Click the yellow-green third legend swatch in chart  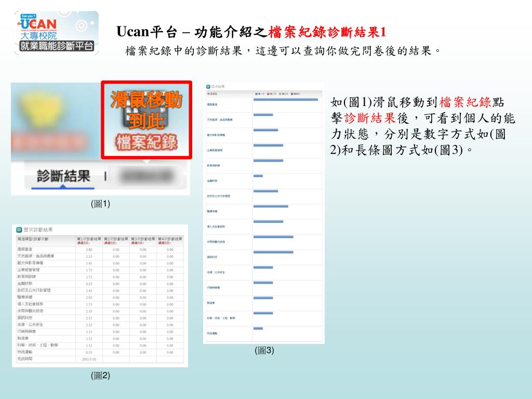point(280,94)
